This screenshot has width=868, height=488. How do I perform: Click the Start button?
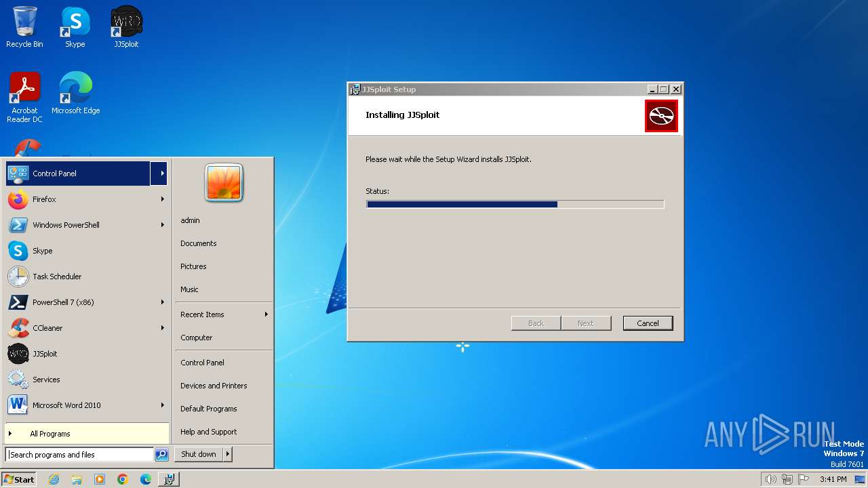pyautogui.click(x=19, y=479)
